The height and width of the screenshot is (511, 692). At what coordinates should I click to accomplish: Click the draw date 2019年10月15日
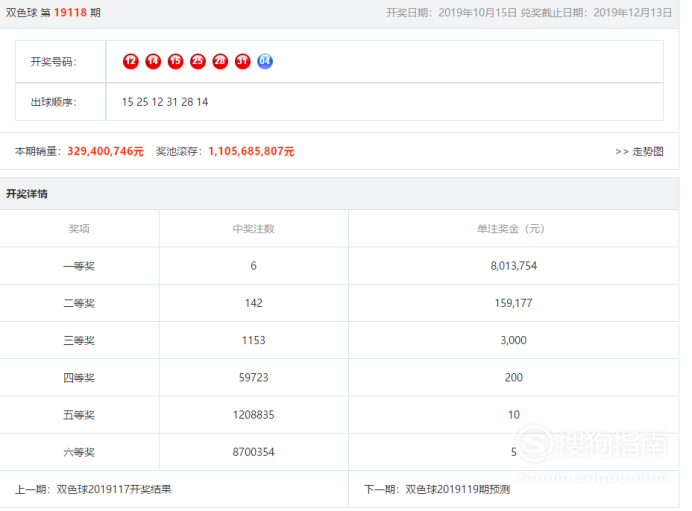tap(478, 12)
